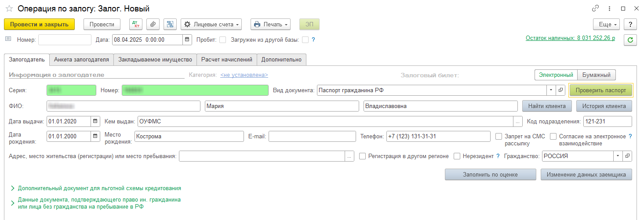
Task: Click ellipsis button in address field
Action: point(349,156)
